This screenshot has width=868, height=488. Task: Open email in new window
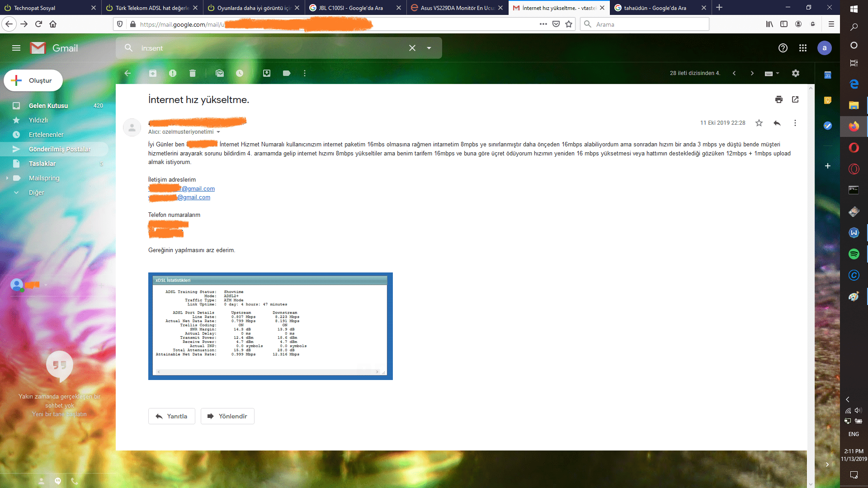(795, 99)
